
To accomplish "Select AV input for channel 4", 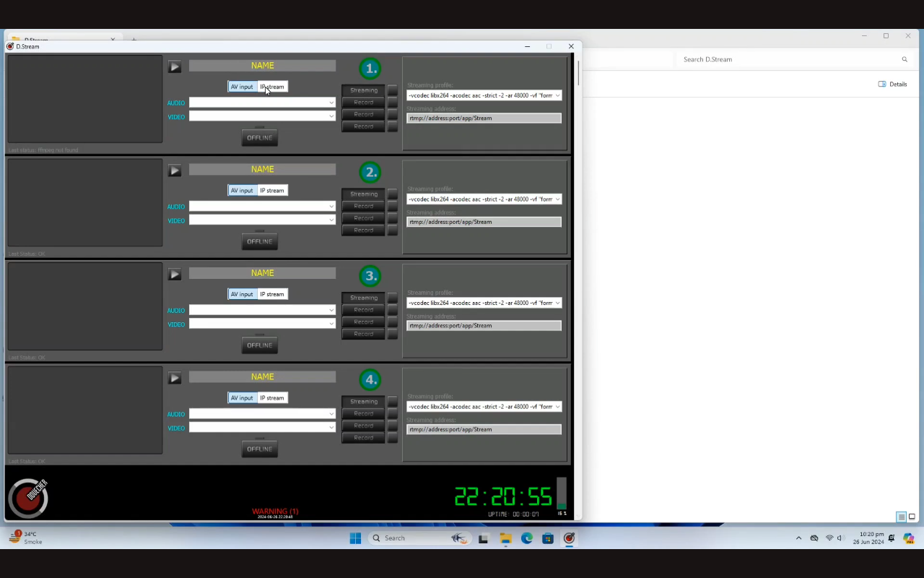I will tap(242, 398).
